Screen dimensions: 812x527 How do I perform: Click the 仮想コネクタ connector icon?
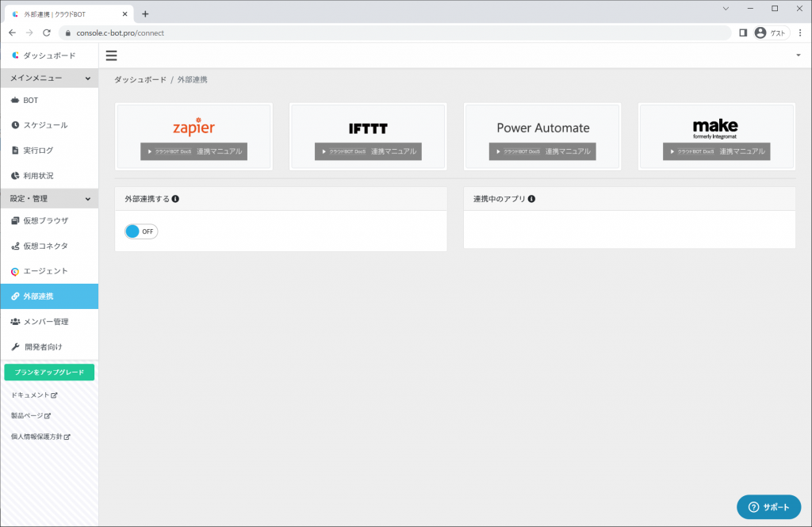(15, 246)
